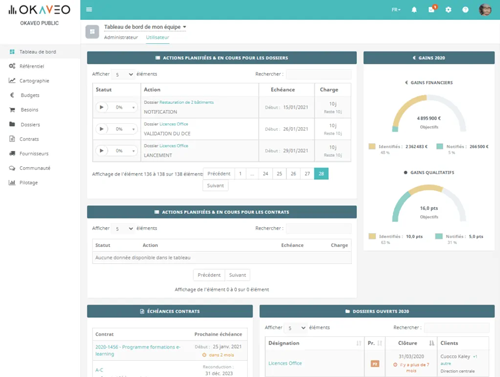500x377 pixels.
Task: Sort by Clôture column arrows
Action: [x=432, y=343]
